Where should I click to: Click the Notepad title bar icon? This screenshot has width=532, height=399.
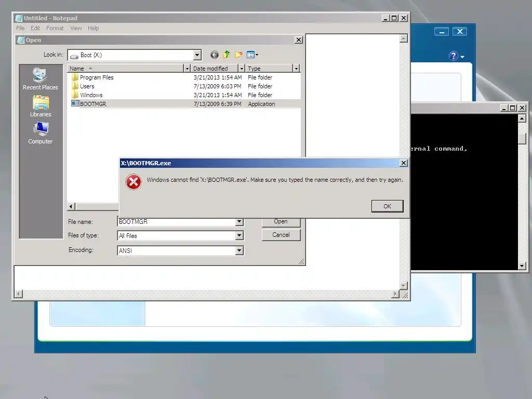tap(19, 18)
